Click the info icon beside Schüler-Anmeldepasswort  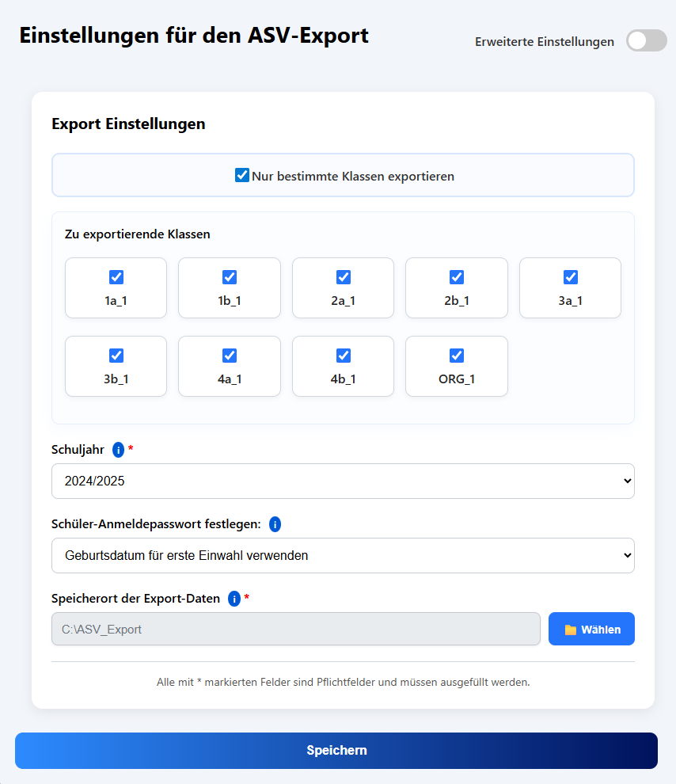274,523
